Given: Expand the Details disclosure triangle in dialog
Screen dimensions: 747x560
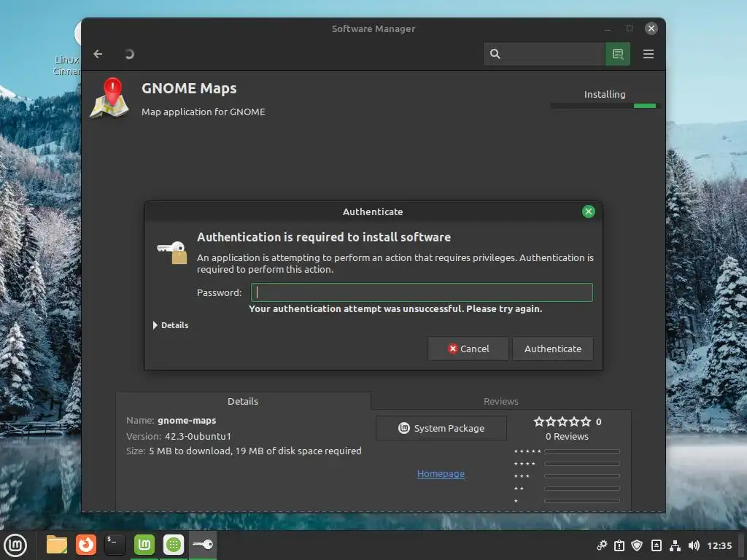Looking at the screenshot, I should 155,325.
